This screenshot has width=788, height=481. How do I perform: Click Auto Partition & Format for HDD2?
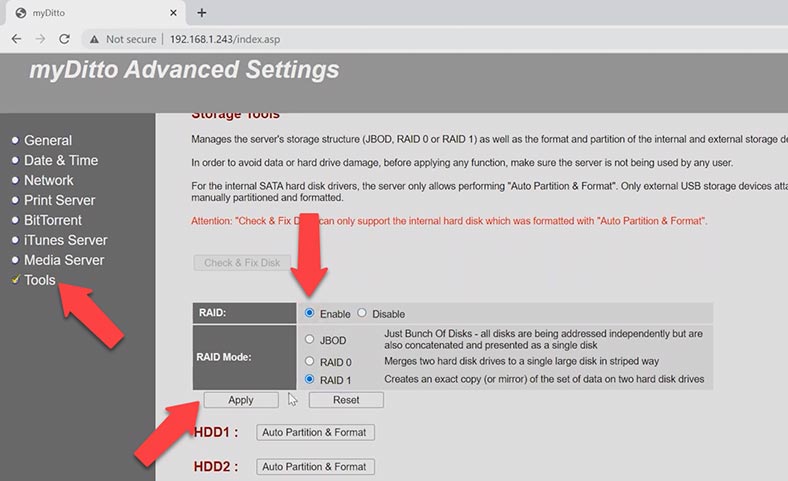pyautogui.click(x=315, y=466)
